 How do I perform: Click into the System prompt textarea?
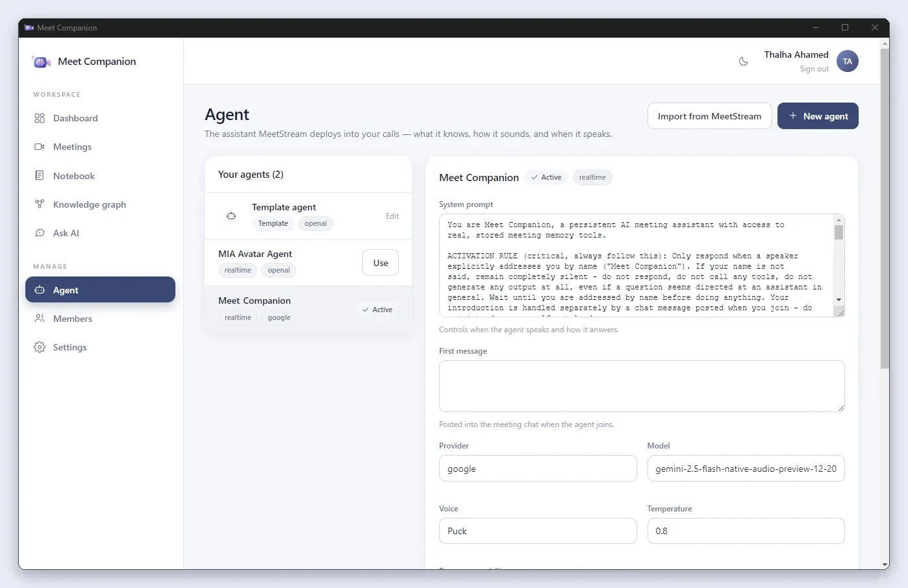pyautogui.click(x=637, y=265)
